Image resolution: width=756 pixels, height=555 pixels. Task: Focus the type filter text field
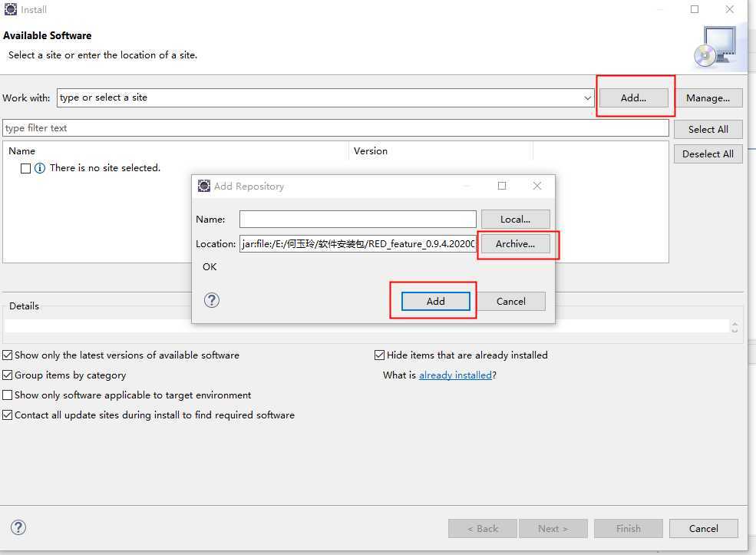[335, 128]
